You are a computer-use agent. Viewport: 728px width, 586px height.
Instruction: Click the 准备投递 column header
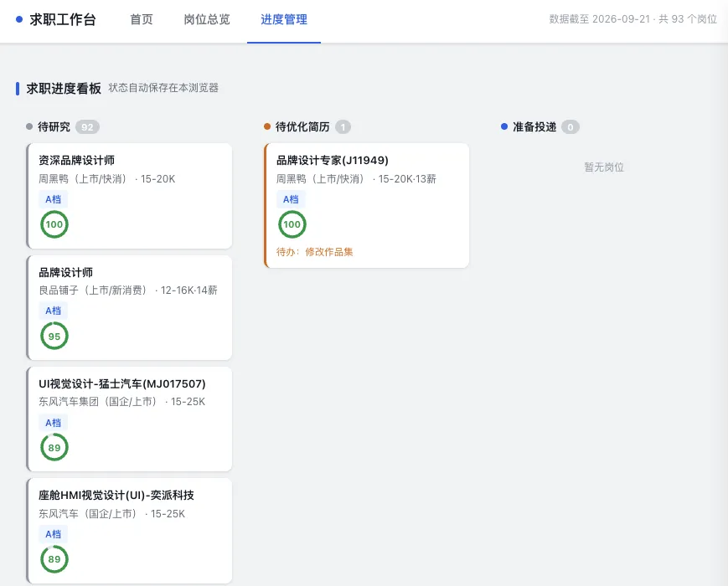534,126
